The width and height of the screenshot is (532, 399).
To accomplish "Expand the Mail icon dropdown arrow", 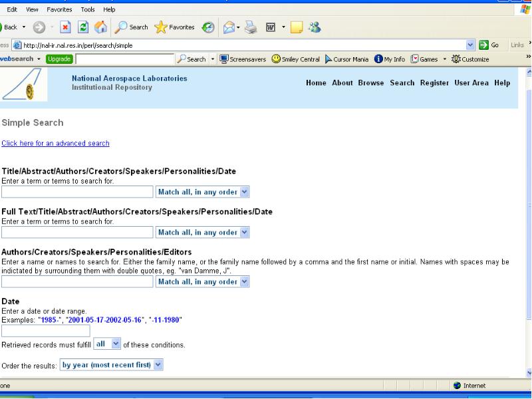I will click(x=238, y=27).
